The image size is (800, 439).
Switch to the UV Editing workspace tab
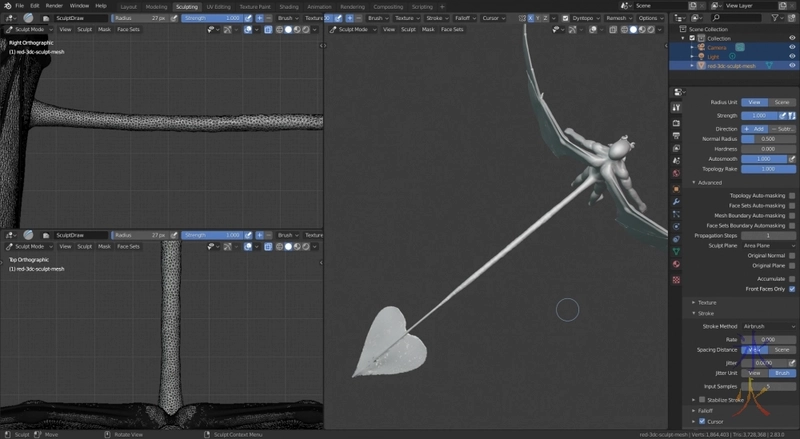pos(217,6)
